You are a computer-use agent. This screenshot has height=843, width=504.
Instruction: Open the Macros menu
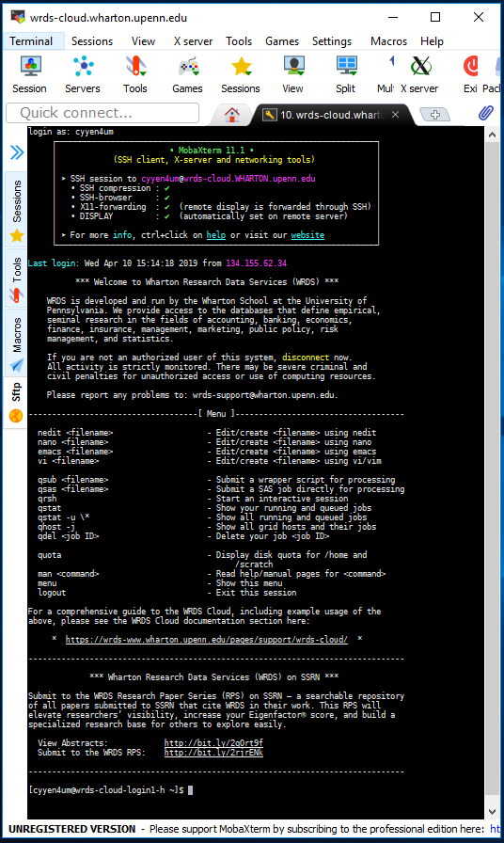pyautogui.click(x=388, y=41)
